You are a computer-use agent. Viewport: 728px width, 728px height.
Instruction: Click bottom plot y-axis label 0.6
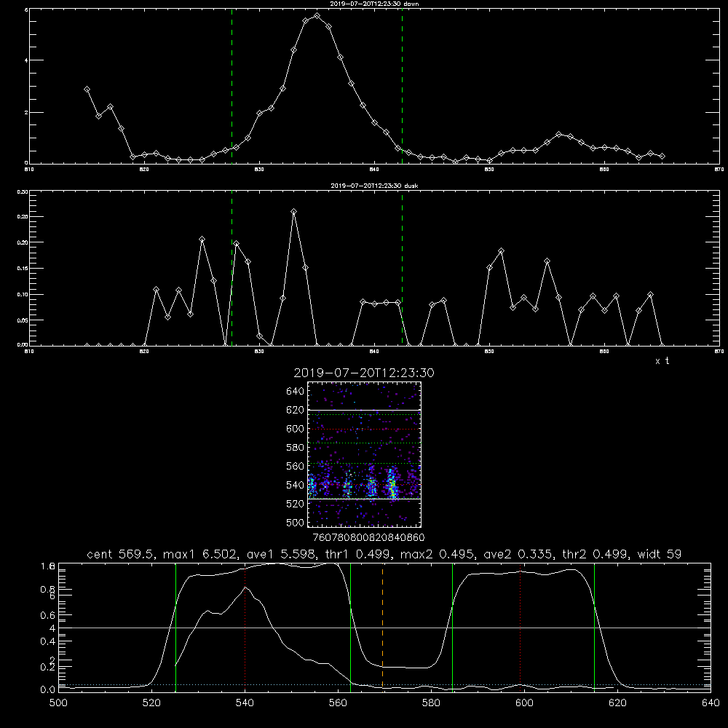pyautogui.click(x=49, y=615)
